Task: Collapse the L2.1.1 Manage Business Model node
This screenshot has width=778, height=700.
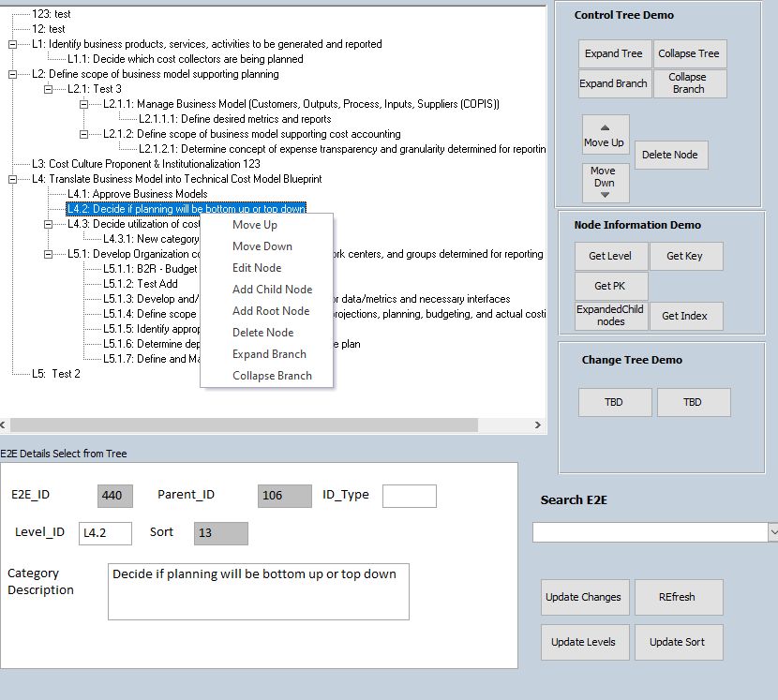Action: pos(83,104)
